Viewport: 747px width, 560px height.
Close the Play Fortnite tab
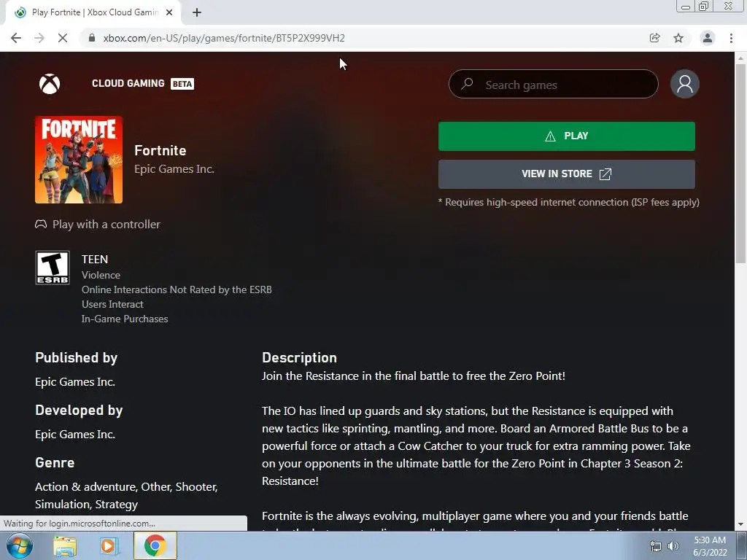(x=169, y=13)
